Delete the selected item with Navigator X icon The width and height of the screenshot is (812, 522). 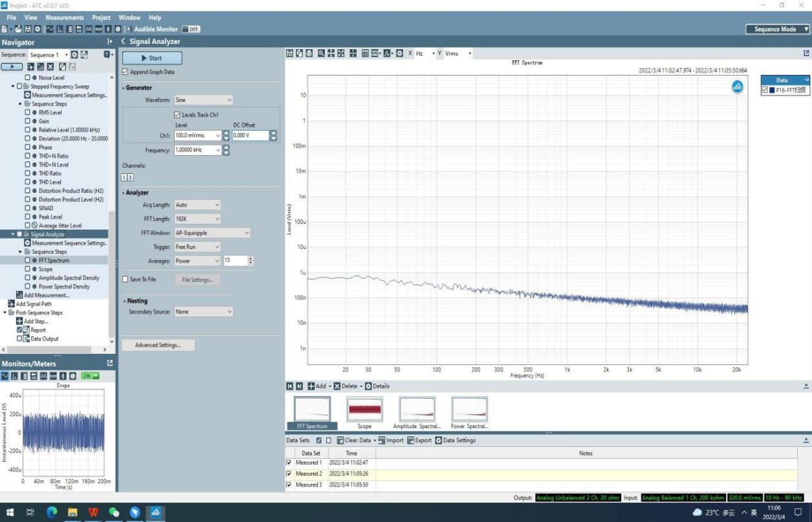point(50,67)
